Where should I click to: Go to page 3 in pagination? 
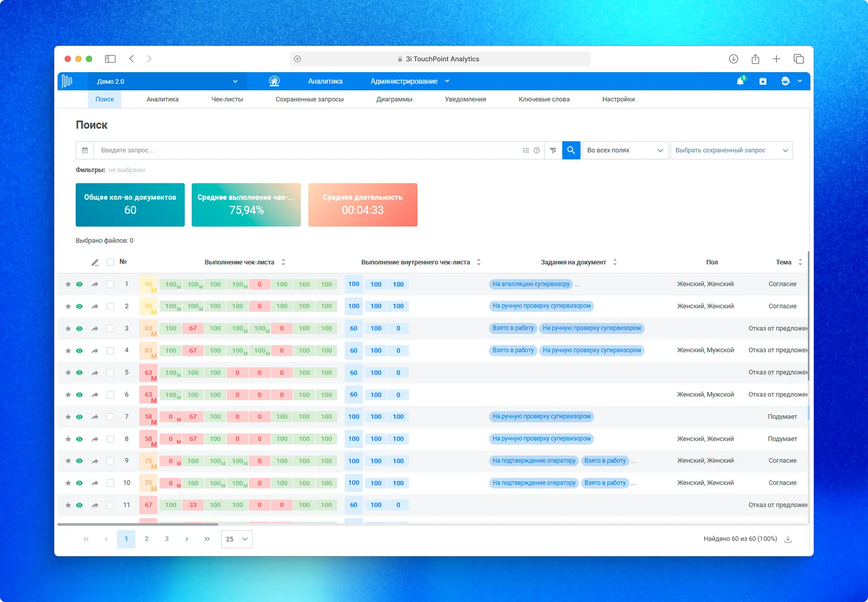click(x=167, y=539)
